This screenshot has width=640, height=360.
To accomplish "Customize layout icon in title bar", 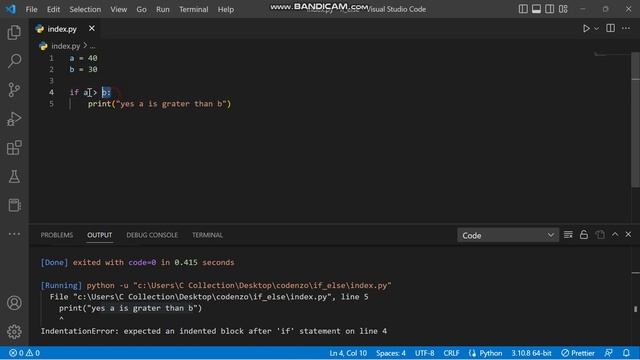I will 563,9.
